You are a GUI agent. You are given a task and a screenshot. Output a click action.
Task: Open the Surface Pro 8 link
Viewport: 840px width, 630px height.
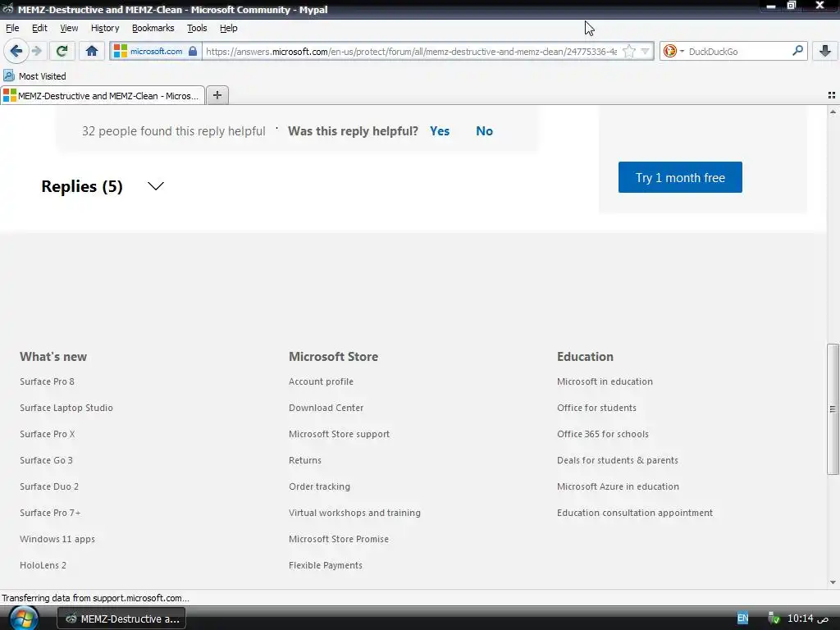pos(47,381)
